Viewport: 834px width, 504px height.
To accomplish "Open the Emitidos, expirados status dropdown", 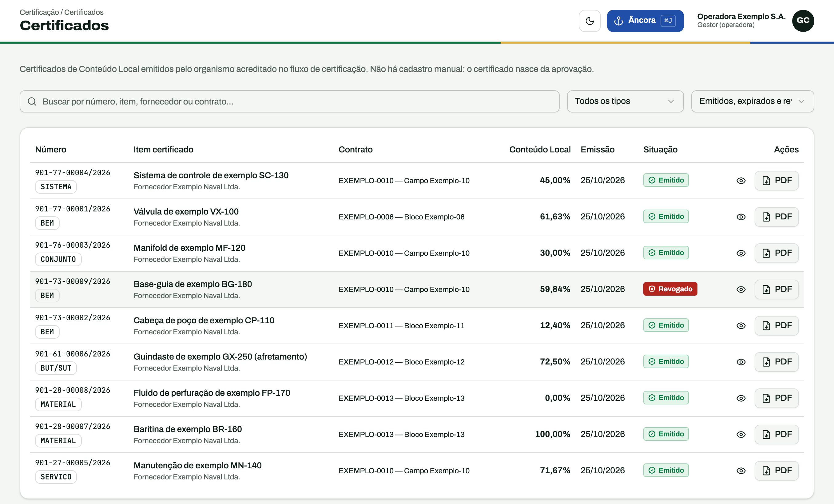I will (753, 101).
